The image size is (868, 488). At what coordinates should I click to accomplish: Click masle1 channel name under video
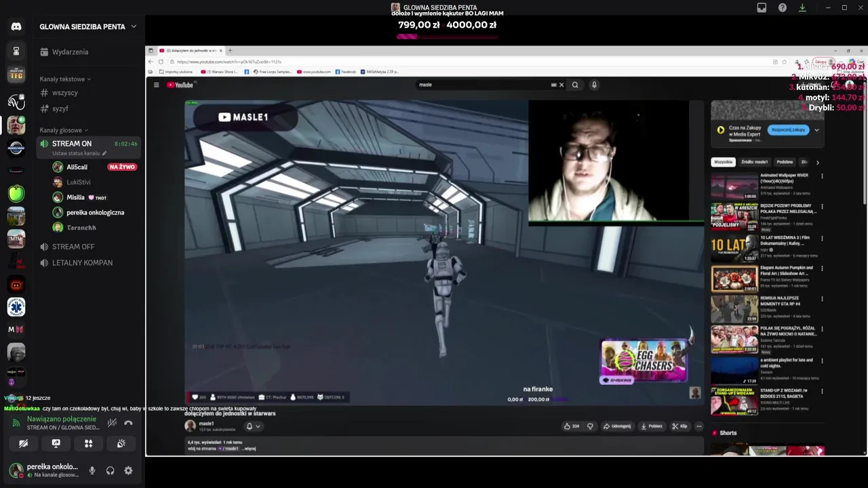click(205, 424)
